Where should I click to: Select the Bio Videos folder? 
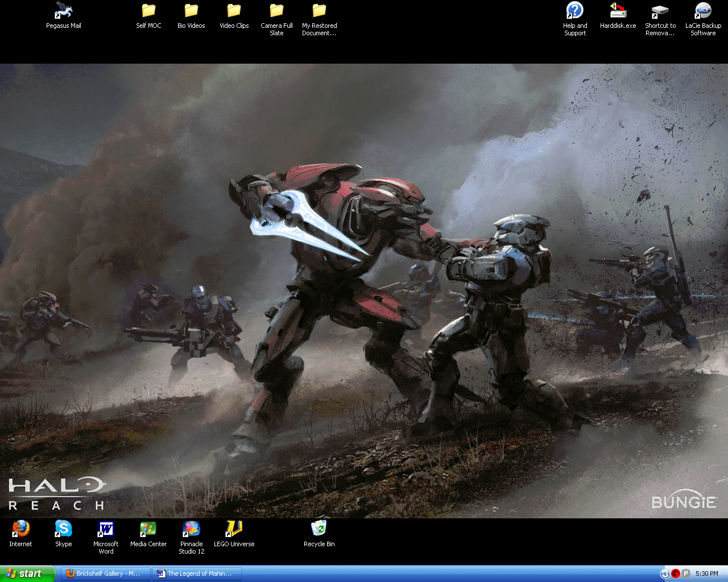(191, 11)
